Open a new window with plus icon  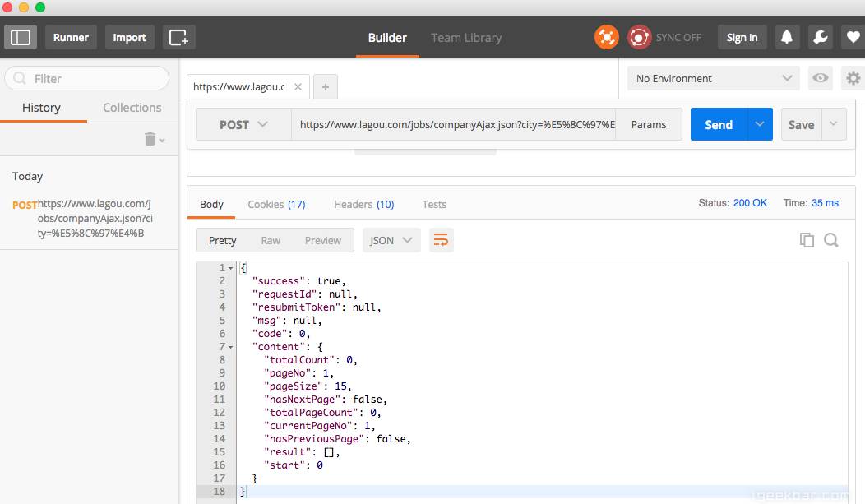click(178, 38)
